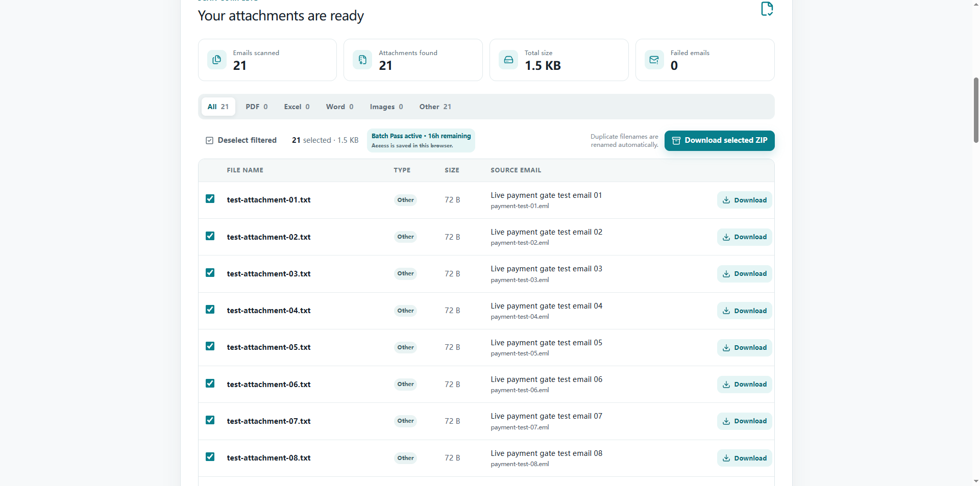Click Download selected ZIP button

(x=719, y=140)
